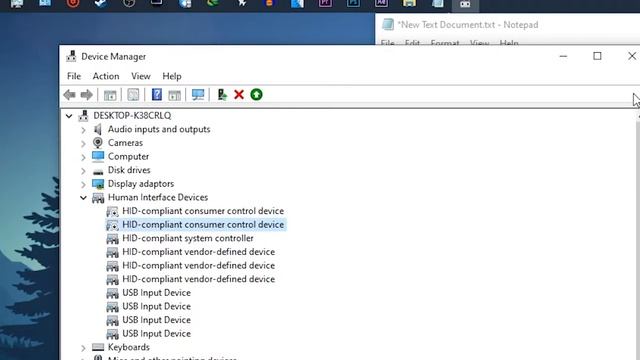
Task: Select the last USB Input Device
Action: click(156, 333)
